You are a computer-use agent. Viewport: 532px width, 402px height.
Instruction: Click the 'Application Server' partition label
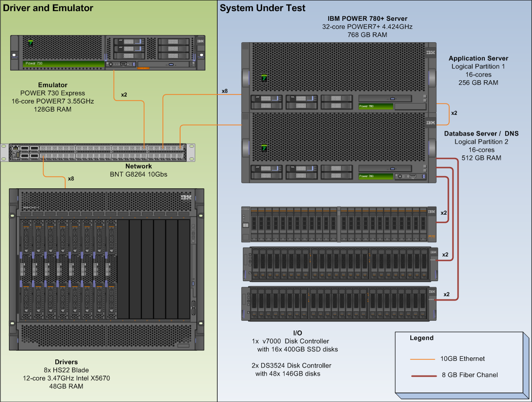click(478, 58)
